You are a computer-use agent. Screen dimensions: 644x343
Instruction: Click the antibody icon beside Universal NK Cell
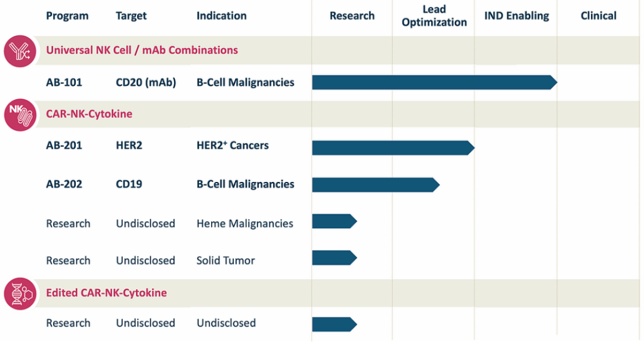[20, 51]
